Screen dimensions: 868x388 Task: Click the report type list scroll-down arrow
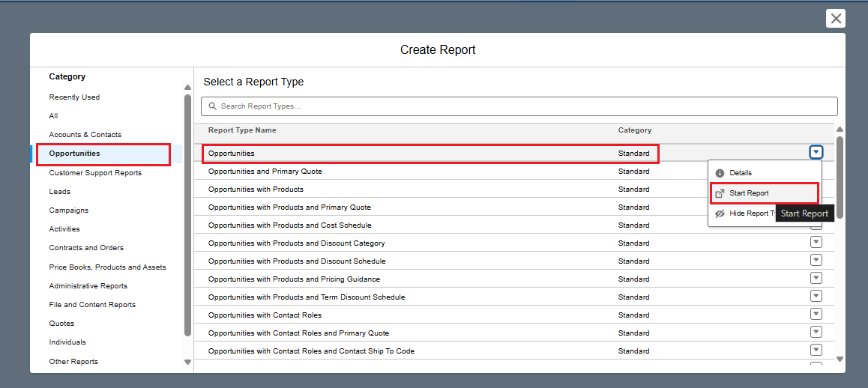pos(840,359)
